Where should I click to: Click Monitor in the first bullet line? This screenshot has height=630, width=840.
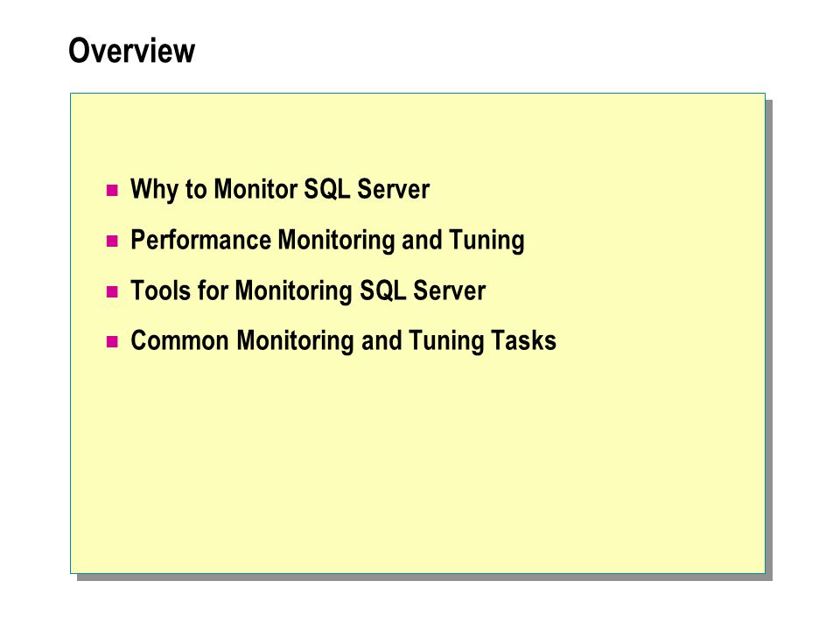tap(255, 190)
